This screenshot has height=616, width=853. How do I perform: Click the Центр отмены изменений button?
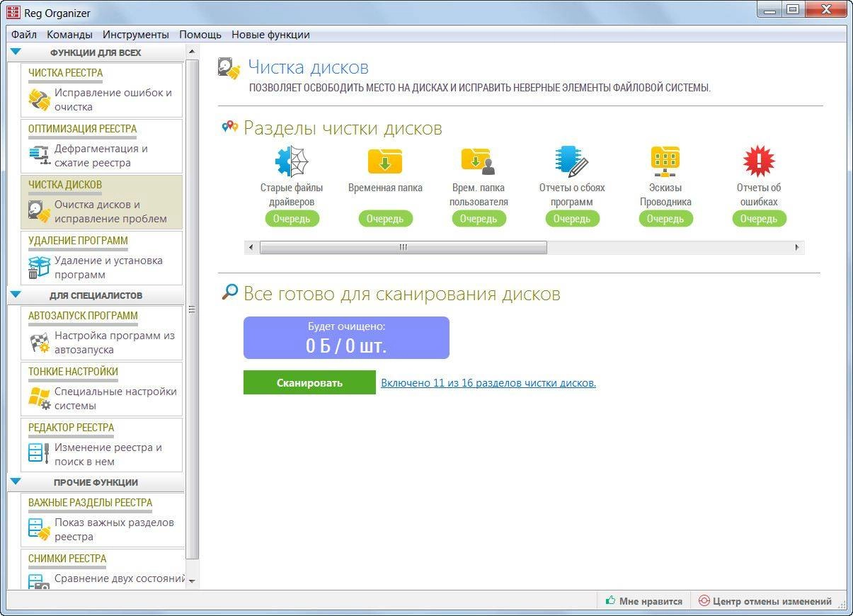tap(765, 600)
